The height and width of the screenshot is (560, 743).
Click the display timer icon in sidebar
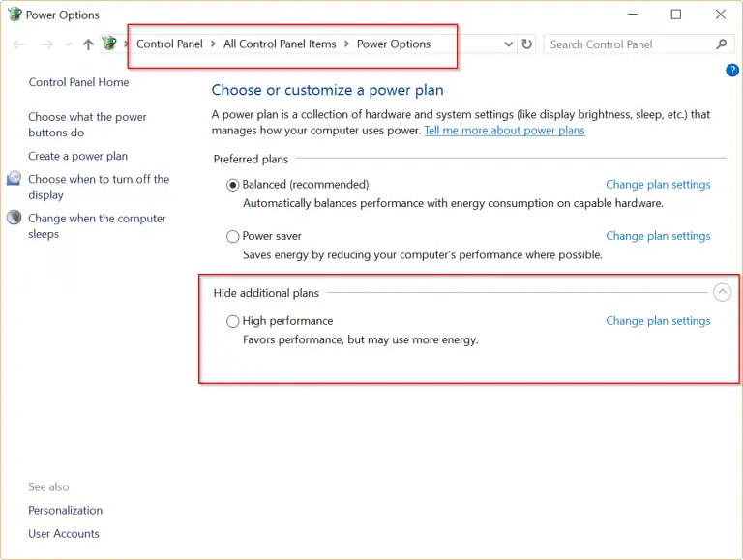tap(14, 178)
